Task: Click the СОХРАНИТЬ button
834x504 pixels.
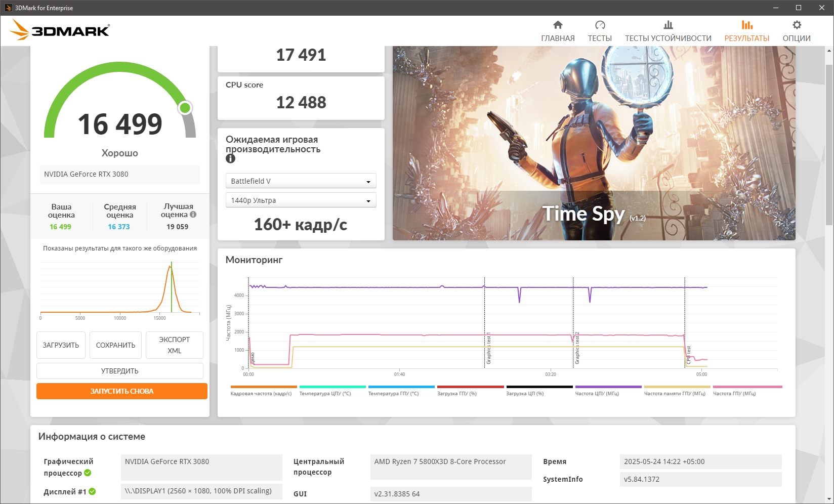Action: coord(115,345)
